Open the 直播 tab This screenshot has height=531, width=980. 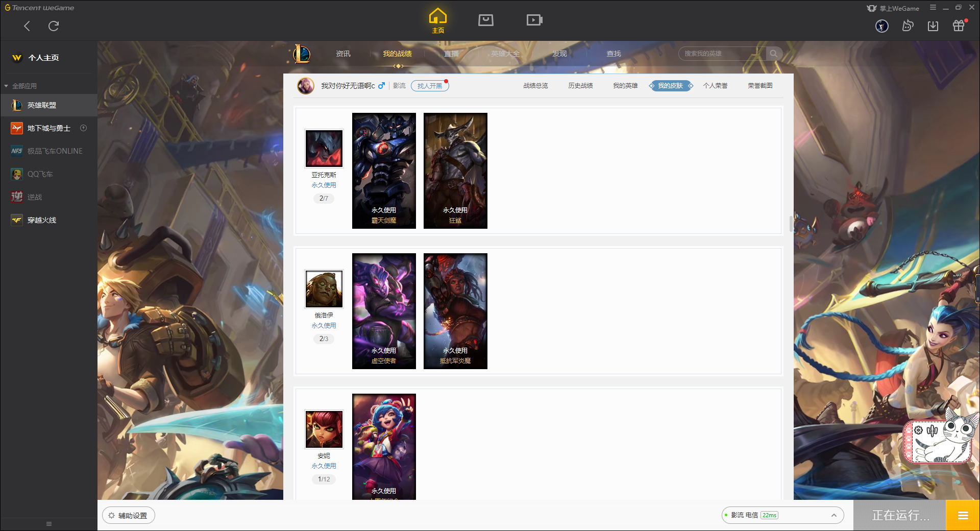[x=451, y=54]
